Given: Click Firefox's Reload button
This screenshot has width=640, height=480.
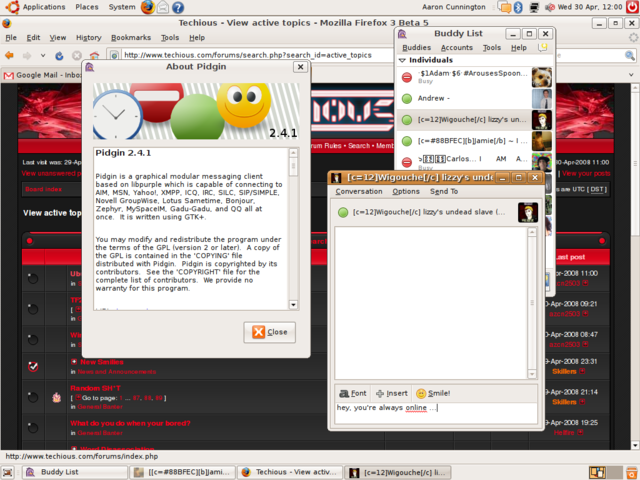Looking at the screenshot, I should point(59,55).
